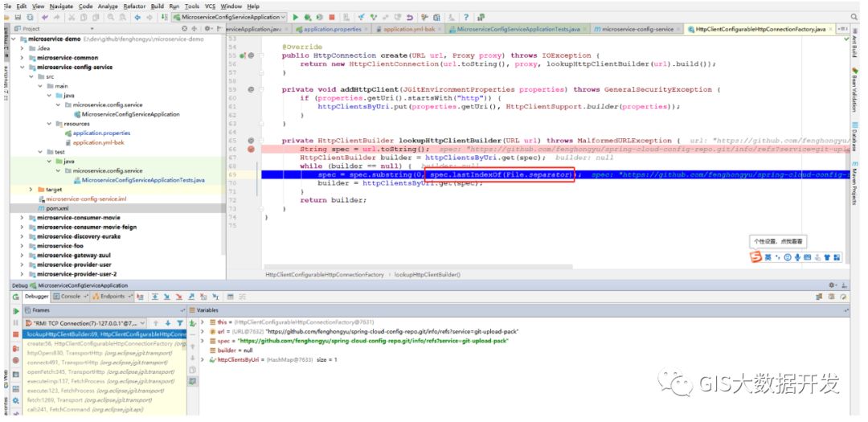This screenshot has width=868, height=422.
Task: Toggle the breakpoint on line 66
Action: [x=252, y=149]
